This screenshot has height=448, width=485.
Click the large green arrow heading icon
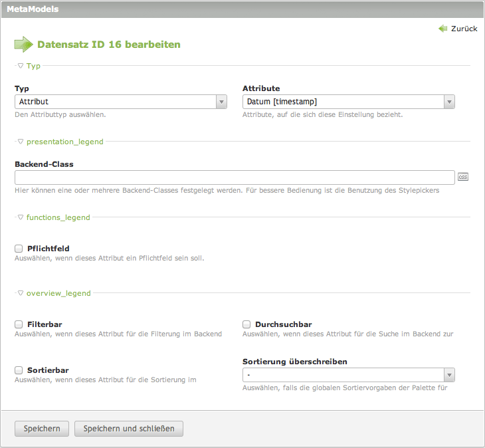coord(23,45)
